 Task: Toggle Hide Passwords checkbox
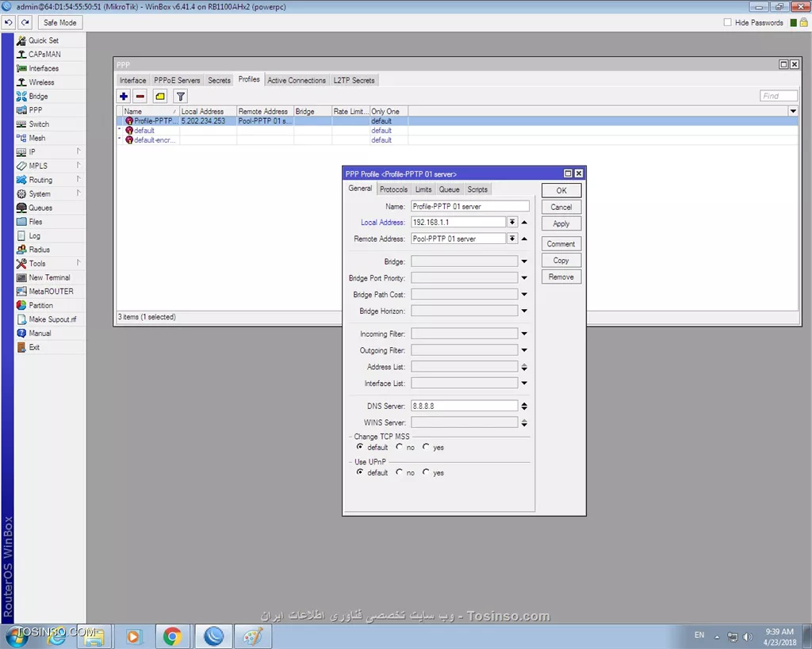[728, 22]
